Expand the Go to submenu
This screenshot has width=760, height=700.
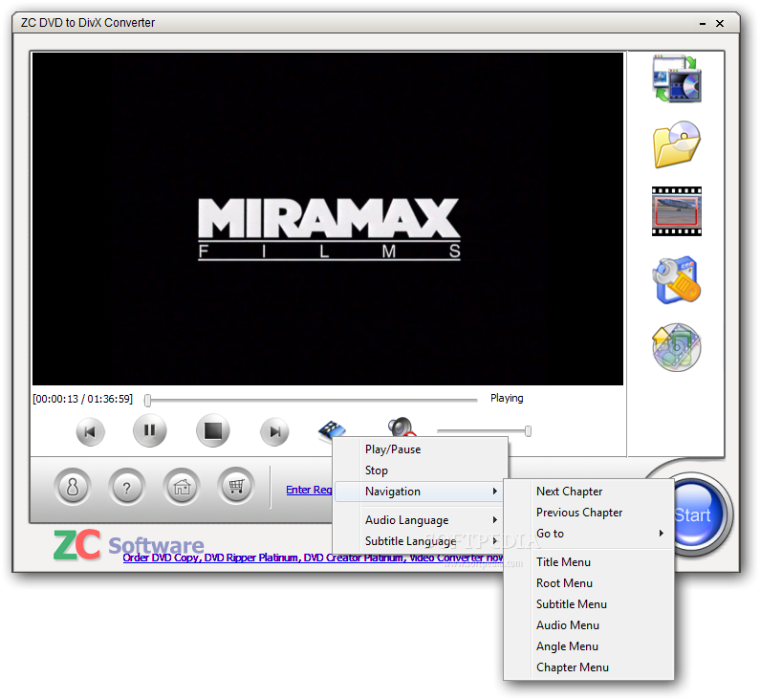pyautogui.click(x=589, y=534)
